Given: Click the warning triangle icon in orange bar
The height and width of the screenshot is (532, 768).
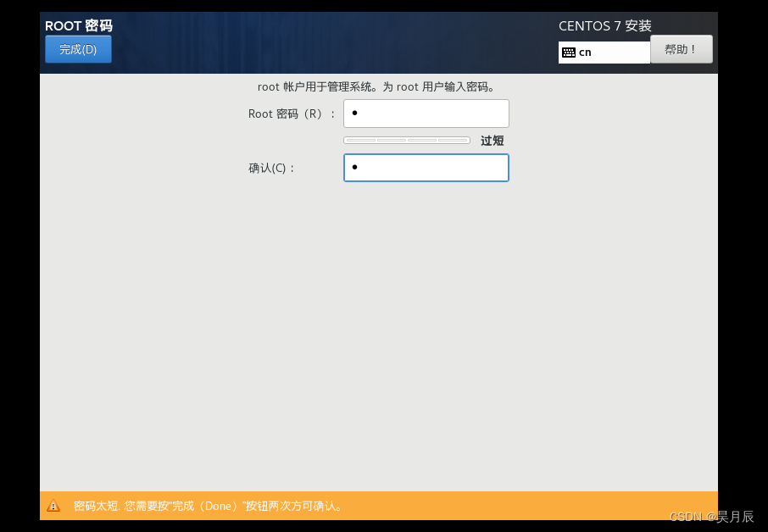Looking at the screenshot, I should [53, 506].
